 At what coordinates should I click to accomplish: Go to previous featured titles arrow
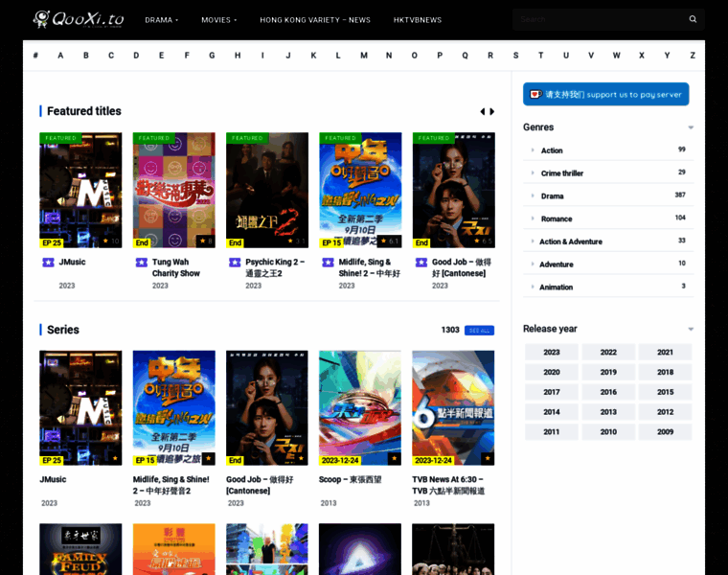click(x=483, y=111)
